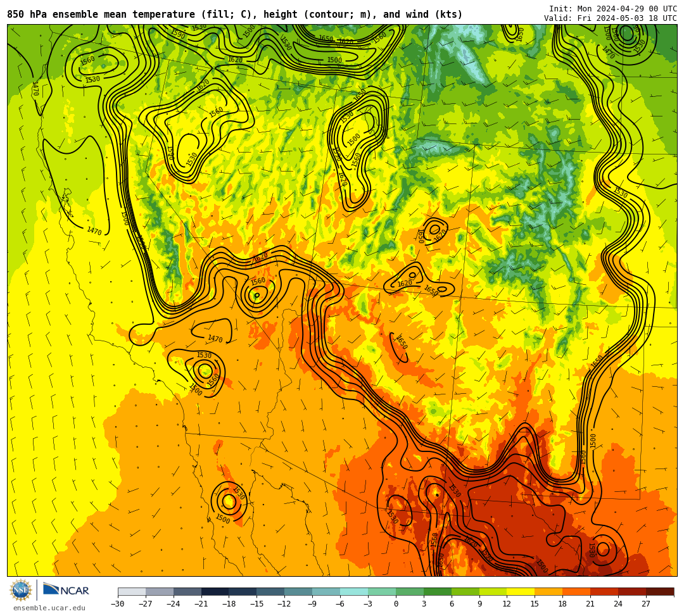Pick the -27 to -24 gray colorbar swatch
Viewport: 684px width, 616px height.
(x=160, y=591)
